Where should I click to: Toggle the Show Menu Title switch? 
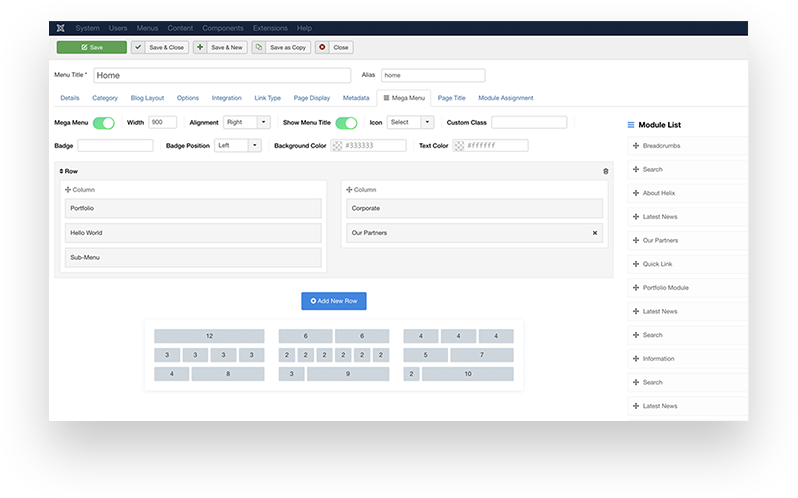pos(346,122)
